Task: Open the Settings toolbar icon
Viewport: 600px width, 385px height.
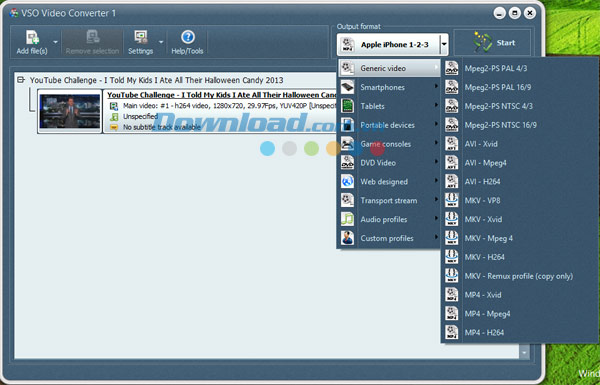Action: pyautogui.click(x=141, y=38)
